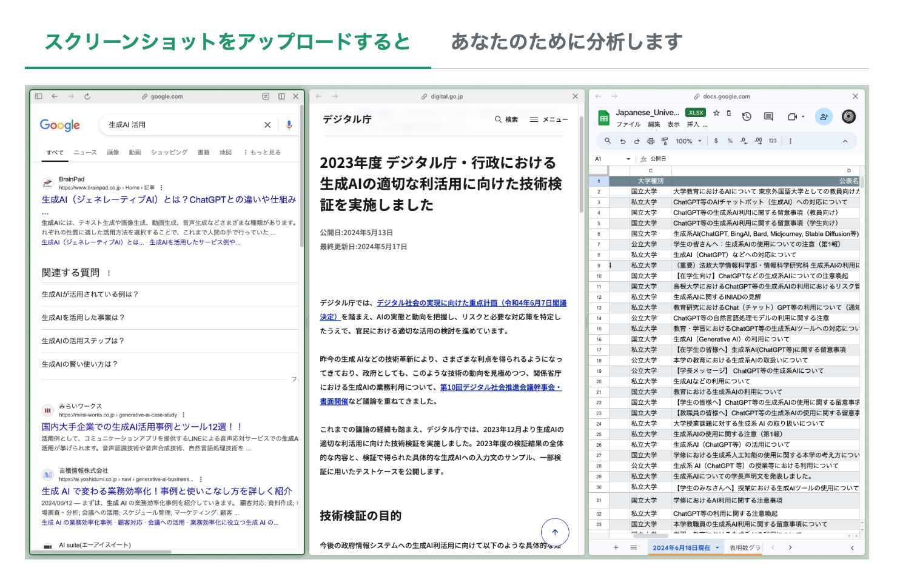
Task: Expand the 生成AIの賢い使い方は？ question
Action: (170, 364)
